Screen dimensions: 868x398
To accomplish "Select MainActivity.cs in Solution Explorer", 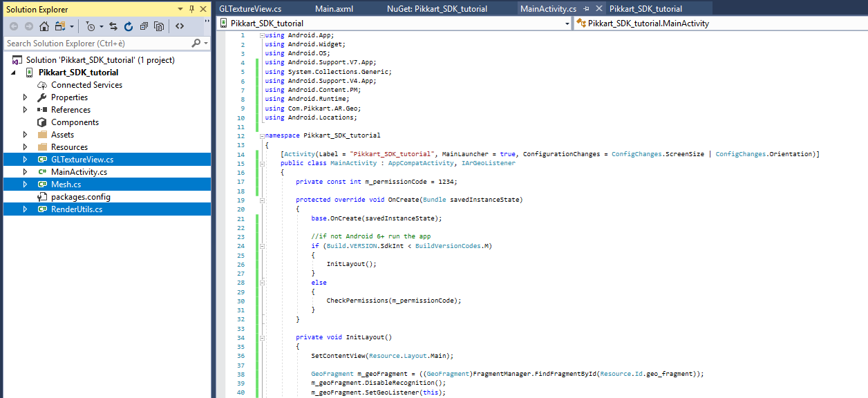I will (x=79, y=172).
